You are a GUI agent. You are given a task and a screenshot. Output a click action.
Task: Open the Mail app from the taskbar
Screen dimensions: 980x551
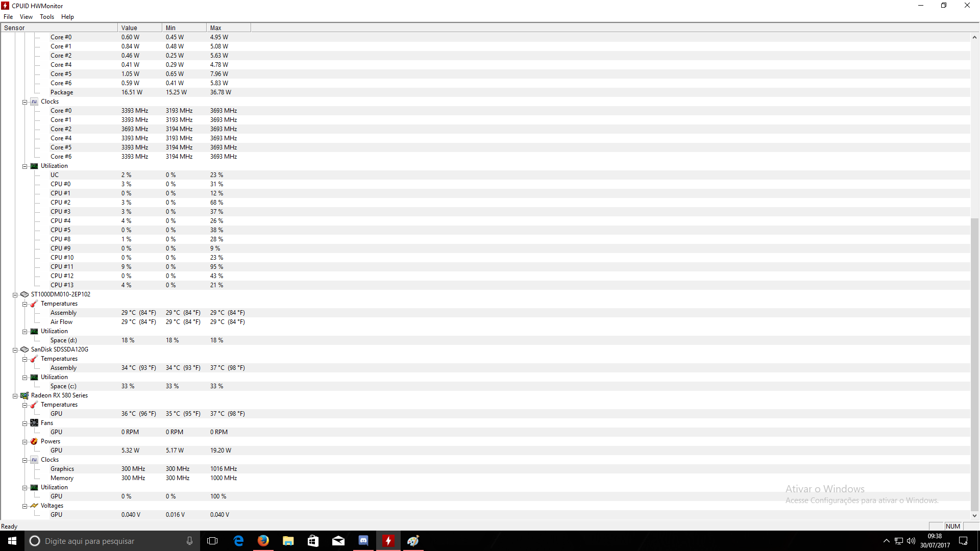[338, 541]
